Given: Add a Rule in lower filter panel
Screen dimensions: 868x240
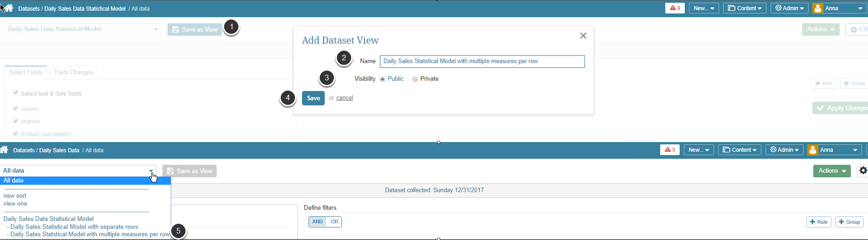Looking at the screenshot, I should (x=818, y=222).
